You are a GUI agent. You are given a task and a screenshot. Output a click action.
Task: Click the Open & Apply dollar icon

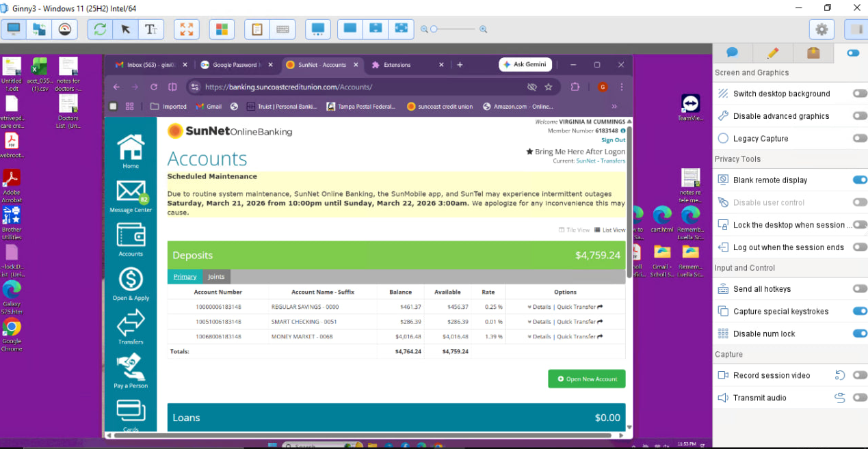point(130,279)
